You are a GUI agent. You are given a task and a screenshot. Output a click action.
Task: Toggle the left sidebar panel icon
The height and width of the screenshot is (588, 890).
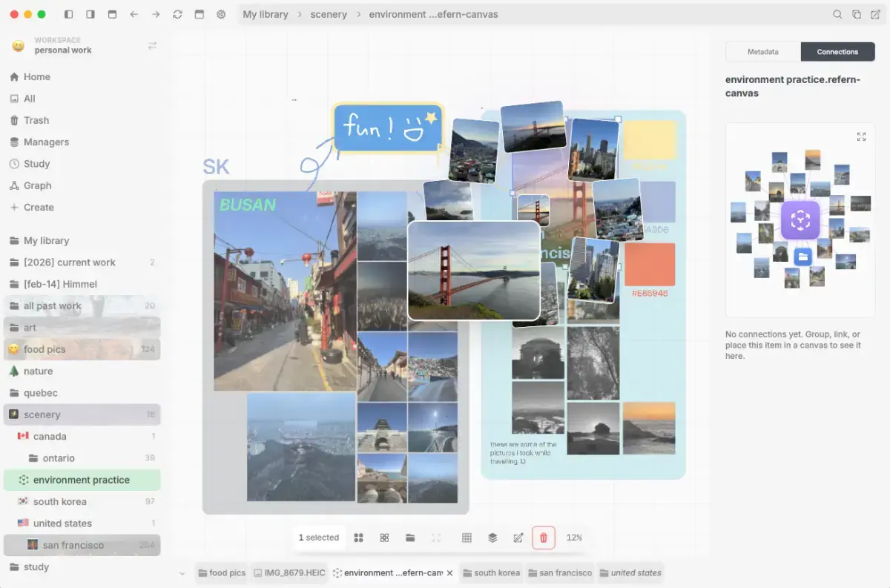(69, 14)
